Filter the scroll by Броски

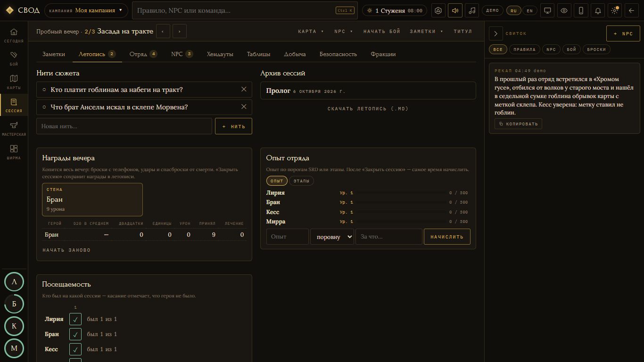(x=596, y=49)
